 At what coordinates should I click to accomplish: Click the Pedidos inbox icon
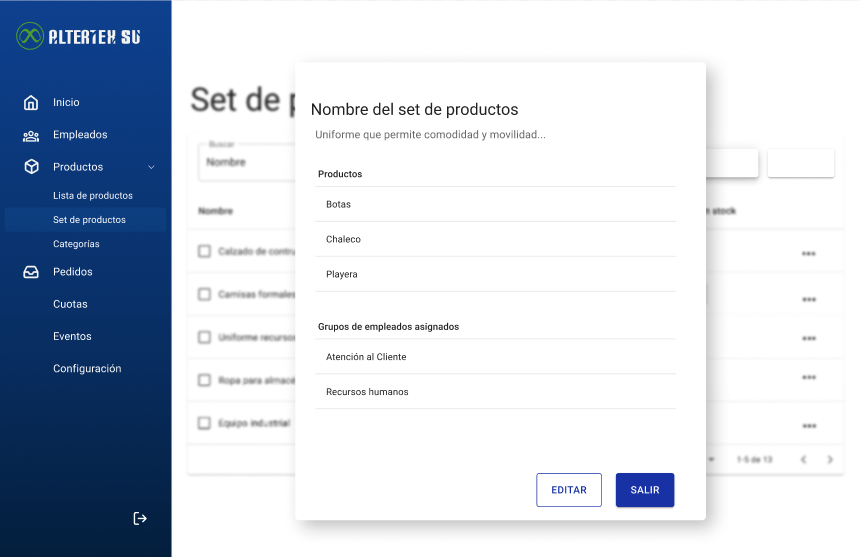pos(31,272)
